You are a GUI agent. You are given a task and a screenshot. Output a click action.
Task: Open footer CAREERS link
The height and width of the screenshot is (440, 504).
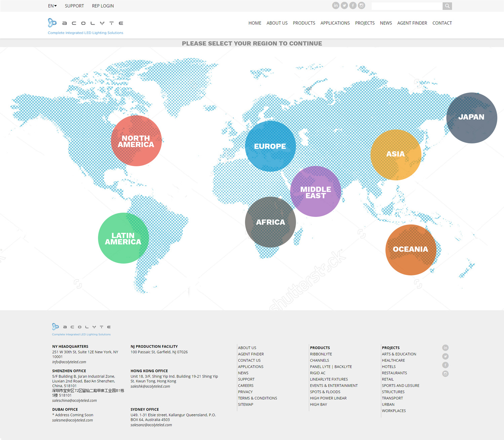tap(246, 386)
